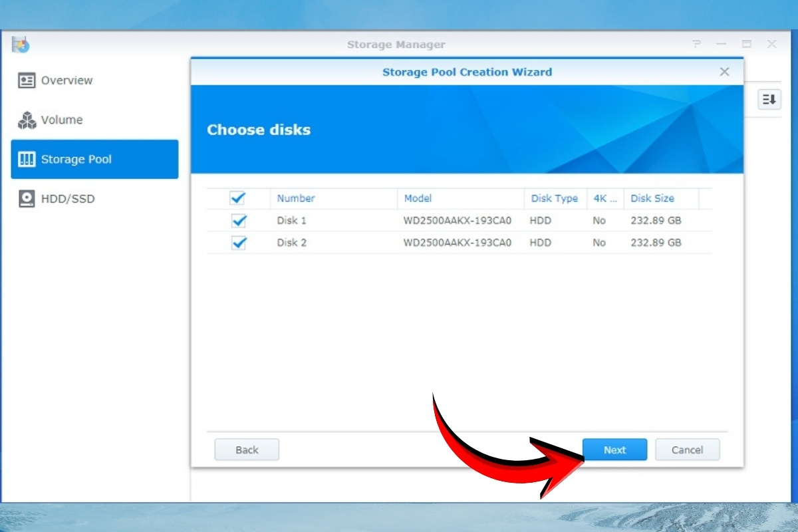Image resolution: width=798 pixels, height=532 pixels.
Task: Close the Storage Manager window
Action: coord(772,45)
